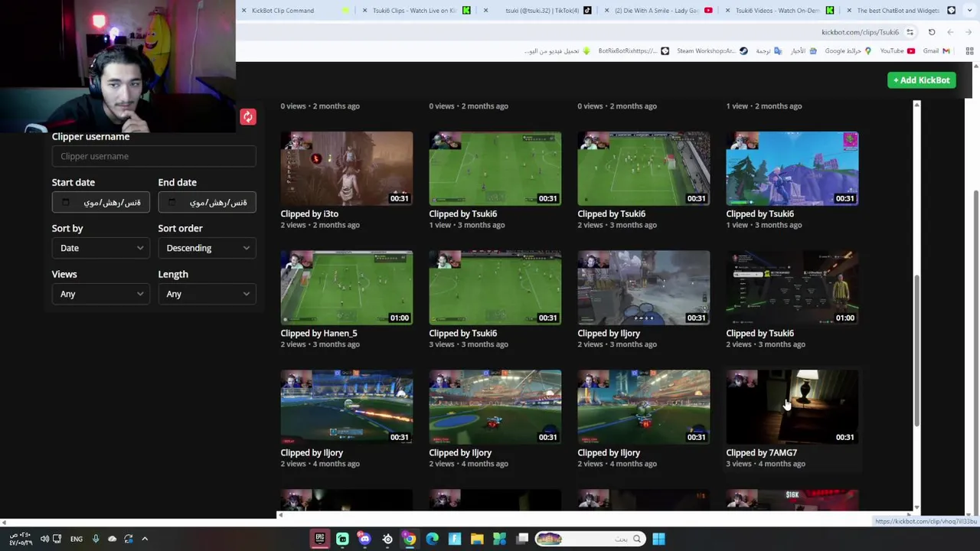
Task: Open the news bookmark in the bookmarks bar
Action: click(x=803, y=51)
